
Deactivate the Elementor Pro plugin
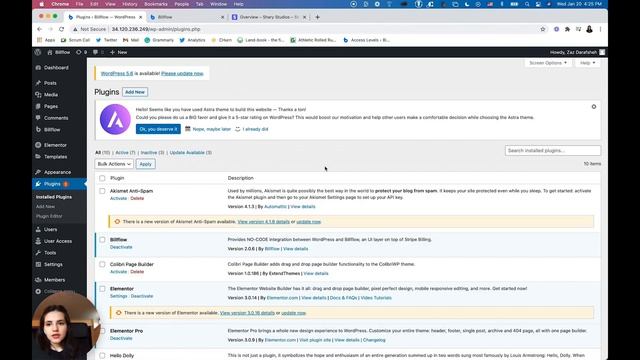(121, 338)
